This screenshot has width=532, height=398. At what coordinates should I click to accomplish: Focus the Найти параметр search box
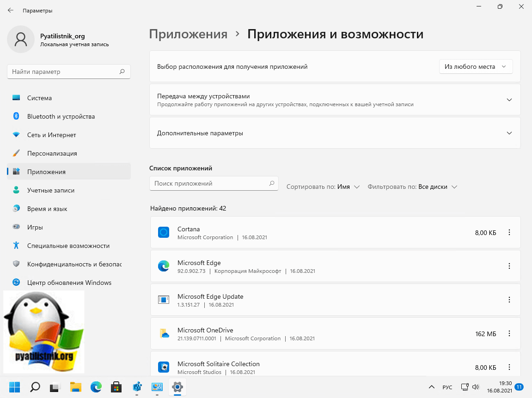click(69, 72)
